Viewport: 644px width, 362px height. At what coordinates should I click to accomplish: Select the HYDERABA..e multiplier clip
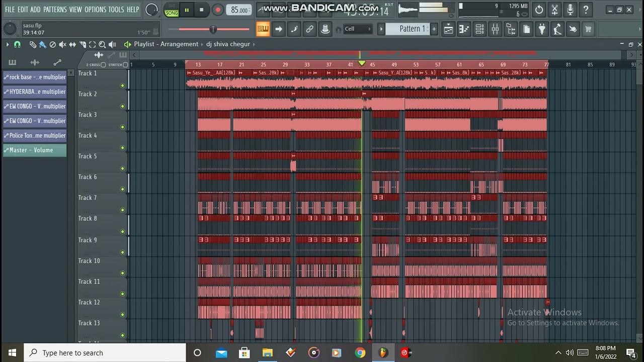pyautogui.click(x=35, y=92)
